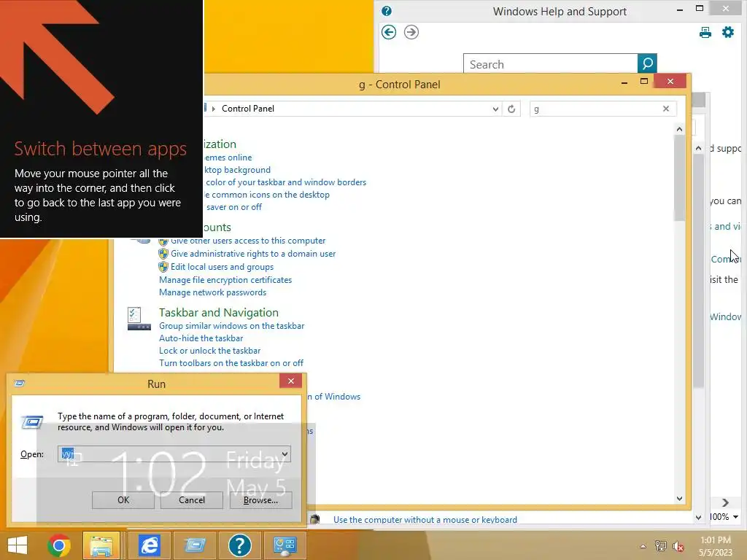Open Use the computer without a mouse or keyboard
The image size is (747, 560).
pos(425,519)
